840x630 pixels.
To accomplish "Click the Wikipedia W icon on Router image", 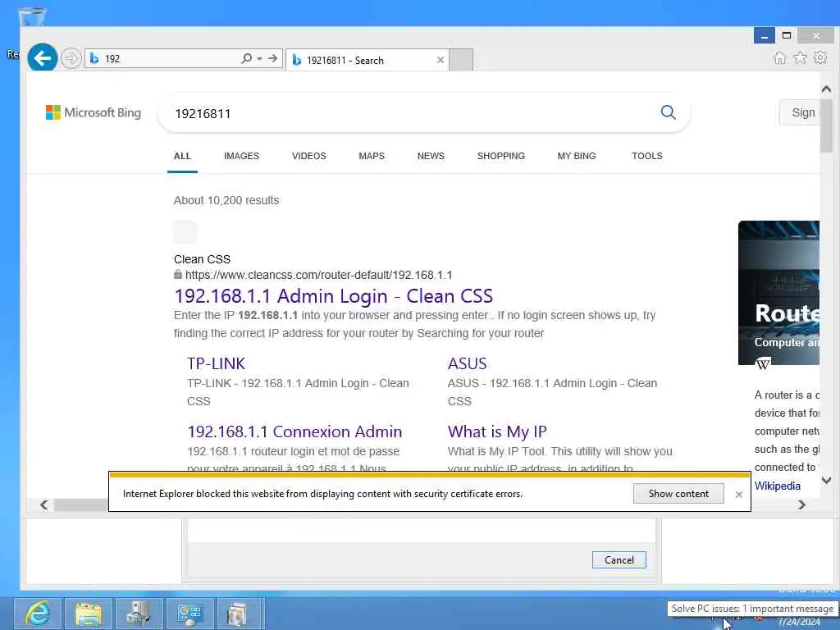I will (x=763, y=363).
